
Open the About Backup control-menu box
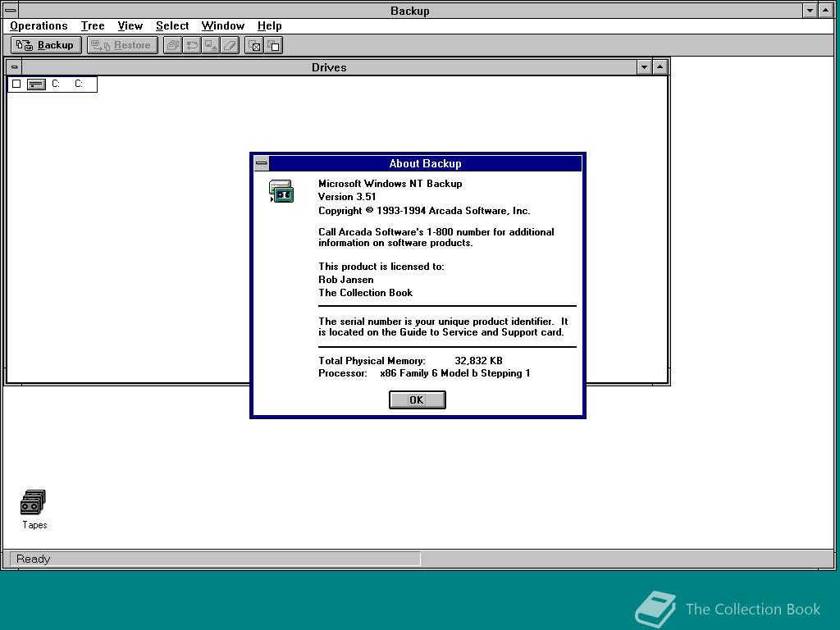coord(260,163)
